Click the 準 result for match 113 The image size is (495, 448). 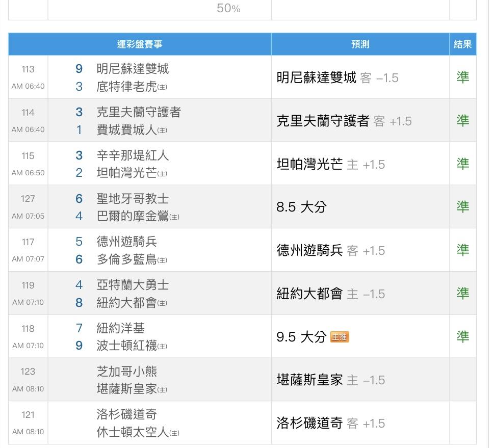click(x=463, y=77)
